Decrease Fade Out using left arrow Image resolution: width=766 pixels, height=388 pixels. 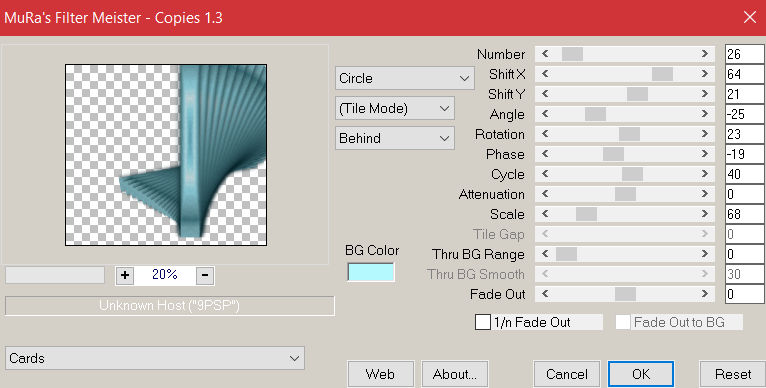(x=545, y=294)
